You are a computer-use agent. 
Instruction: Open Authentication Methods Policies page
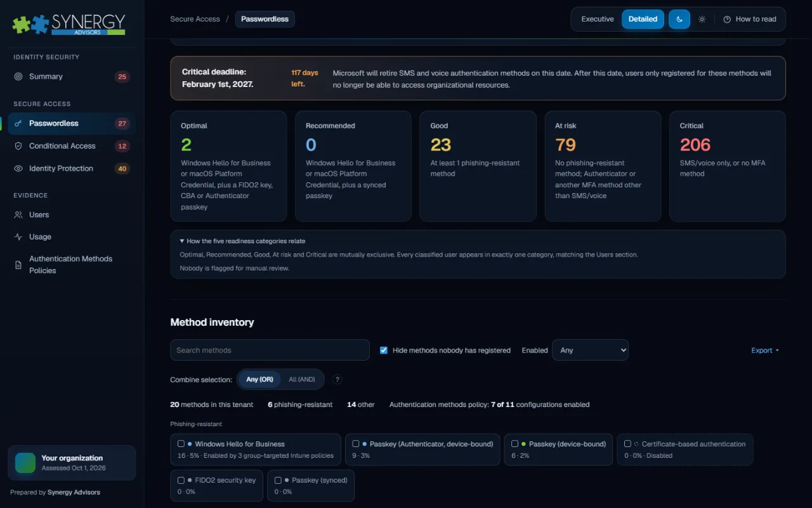pyautogui.click(x=72, y=265)
